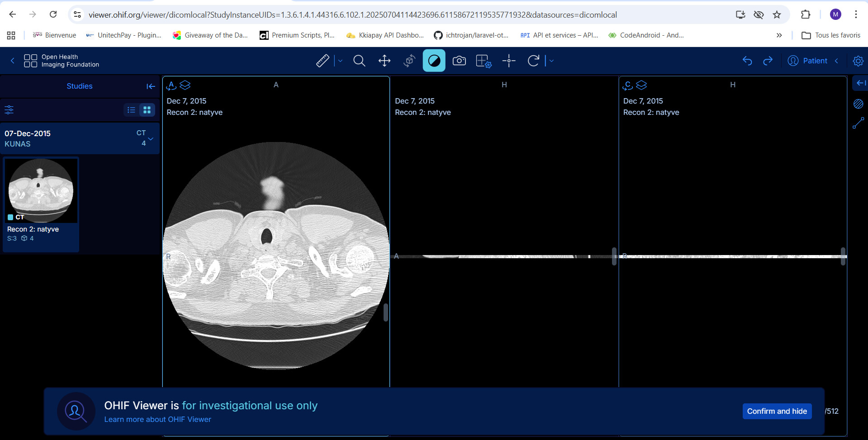The image size is (868, 440).
Task: Switch studies panel to list view
Action: (x=131, y=110)
